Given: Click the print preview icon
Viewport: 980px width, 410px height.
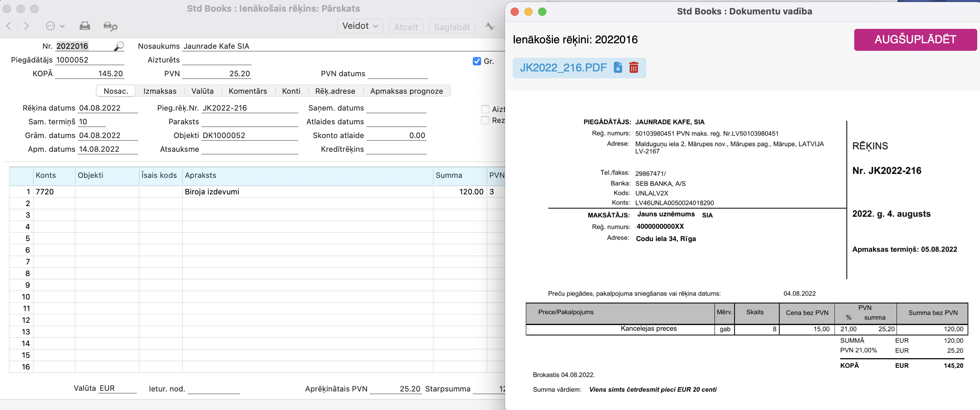Looking at the screenshot, I should (x=110, y=26).
